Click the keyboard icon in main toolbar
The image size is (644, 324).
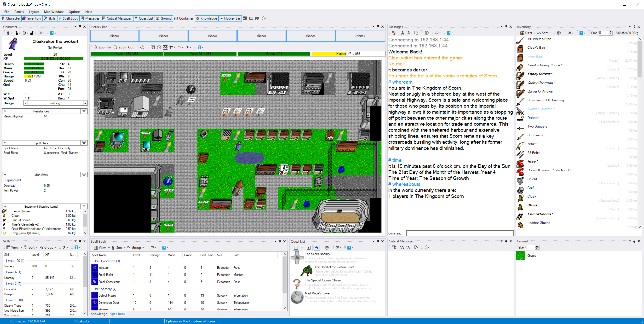coord(251,18)
